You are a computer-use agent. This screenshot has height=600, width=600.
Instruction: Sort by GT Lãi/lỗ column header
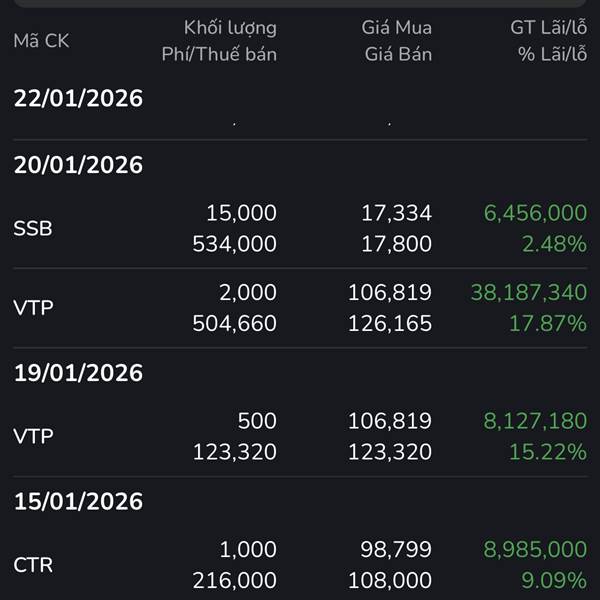548,28
